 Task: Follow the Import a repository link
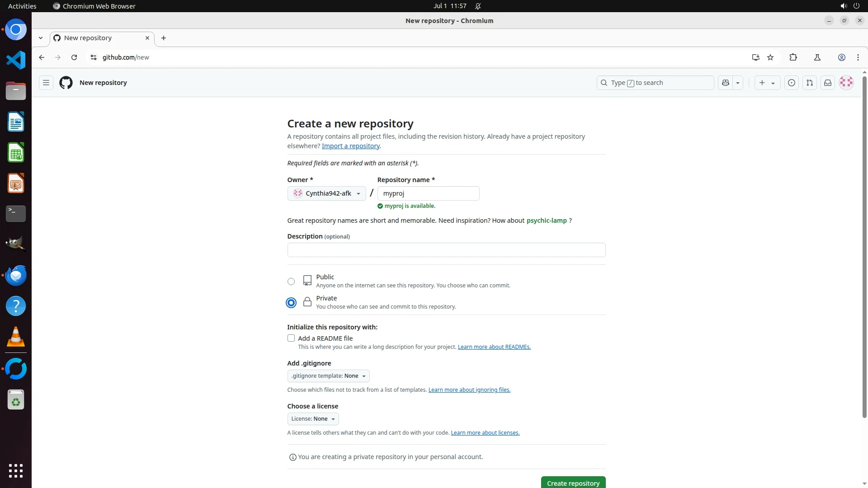[x=350, y=146]
